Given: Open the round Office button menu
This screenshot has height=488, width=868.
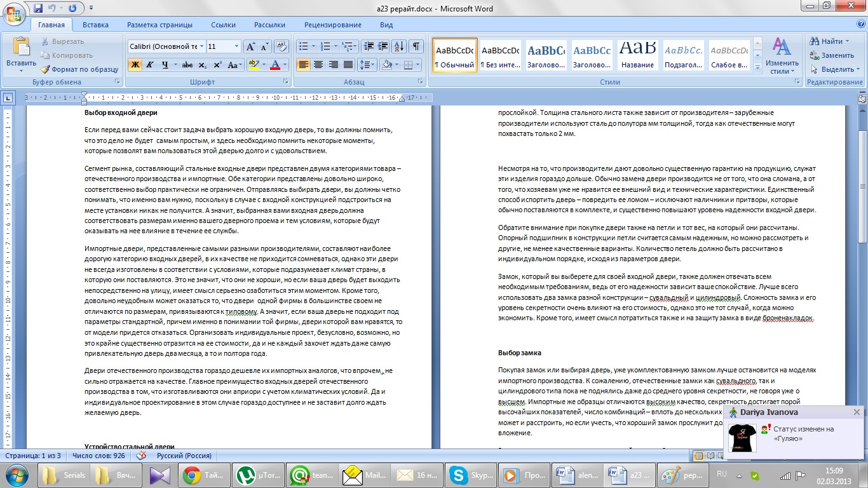Looking at the screenshot, I should [14, 13].
